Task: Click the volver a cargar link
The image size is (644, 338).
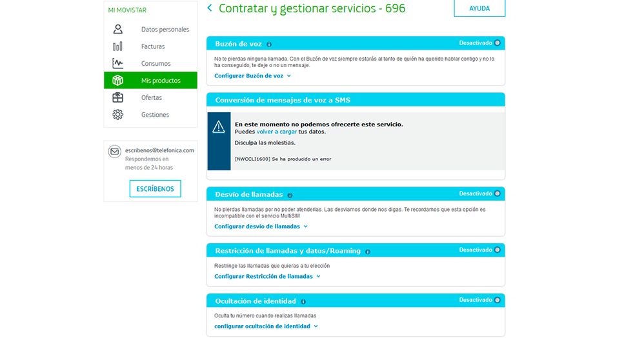Action: pyautogui.click(x=277, y=132)
